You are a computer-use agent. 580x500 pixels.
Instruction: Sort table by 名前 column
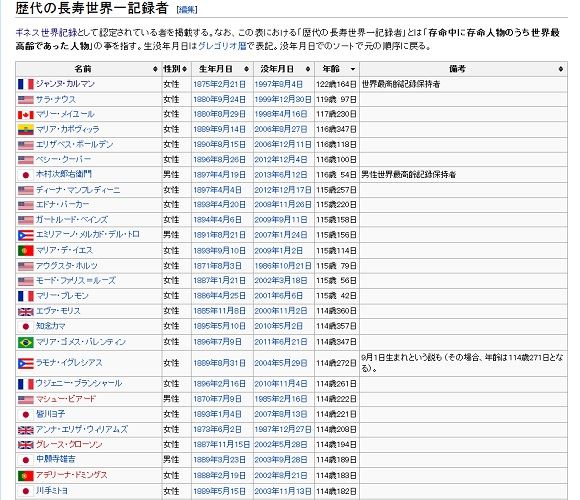[155, 69]
